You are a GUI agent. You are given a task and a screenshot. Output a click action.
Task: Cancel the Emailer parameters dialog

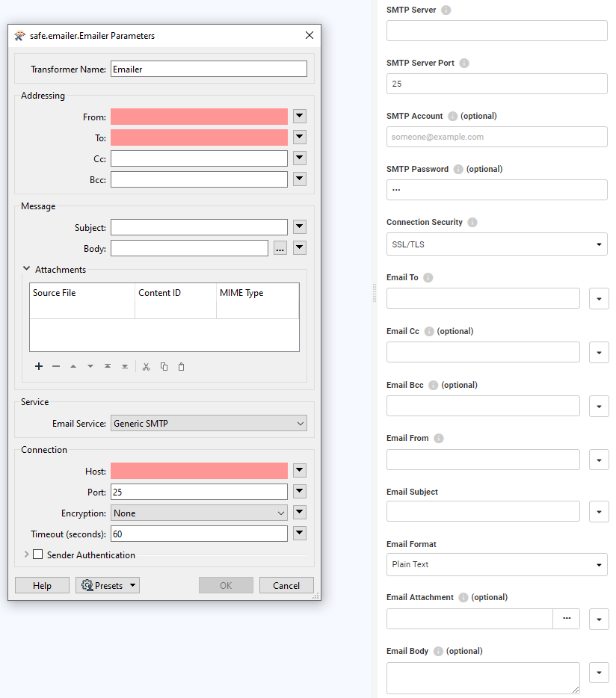[x=286, y=585]
